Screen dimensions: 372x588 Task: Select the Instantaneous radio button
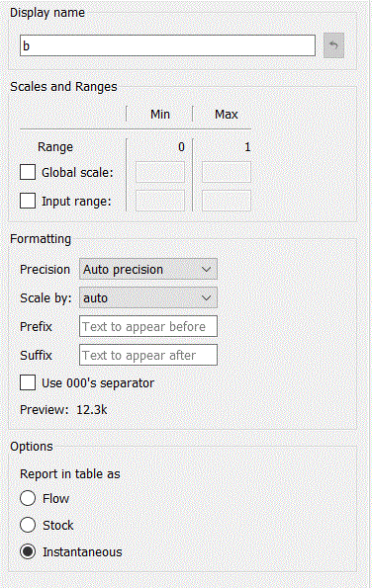[28, 551]
